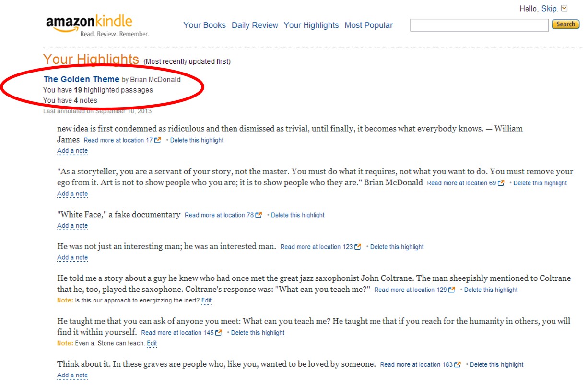This screenshot has width=588, height=387.
Task: Open external link icon at location 145
Action: point(219,333)
